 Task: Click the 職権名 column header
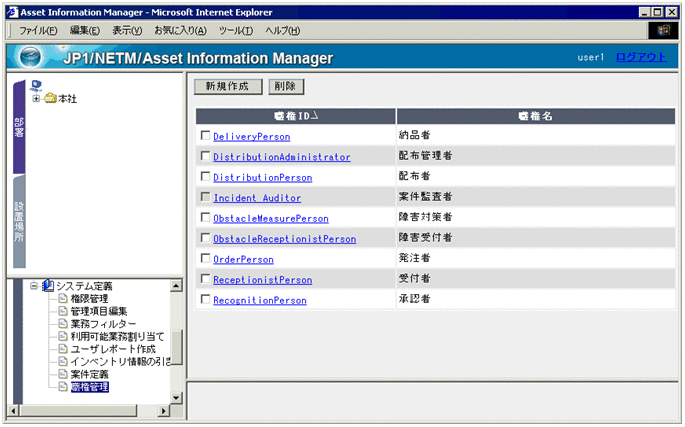(x=536, y=116)
